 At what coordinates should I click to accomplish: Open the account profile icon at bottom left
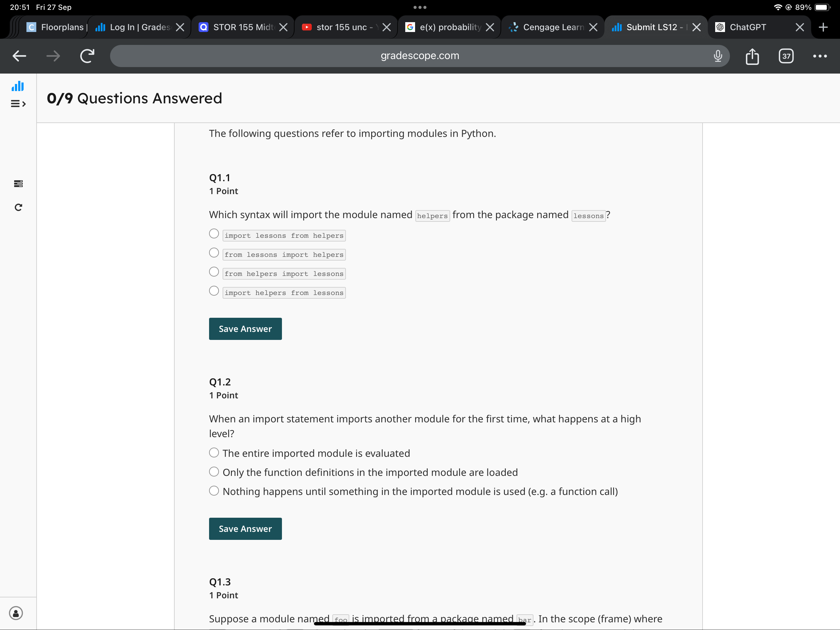(x=16, y=612)
